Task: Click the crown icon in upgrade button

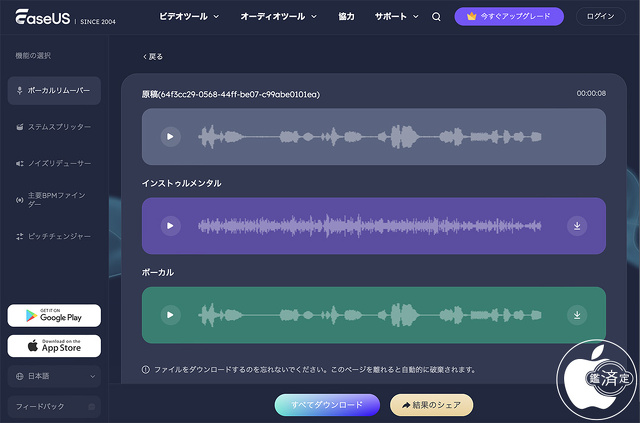Action: (471, 16)
